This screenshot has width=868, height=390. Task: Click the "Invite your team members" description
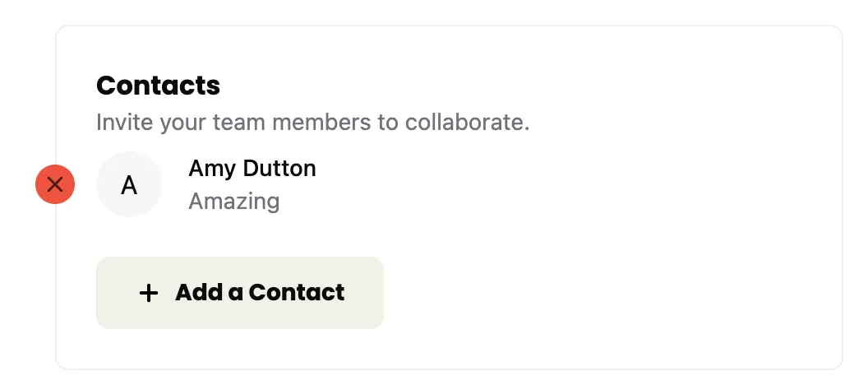point(312,123)
